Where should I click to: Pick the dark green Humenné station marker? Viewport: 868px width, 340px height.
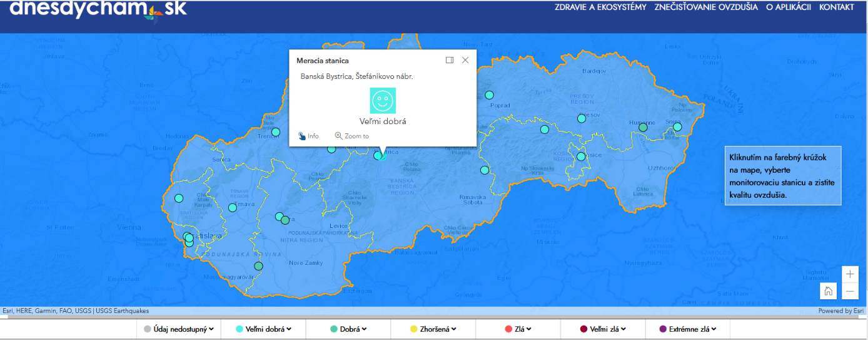point(643,127)
